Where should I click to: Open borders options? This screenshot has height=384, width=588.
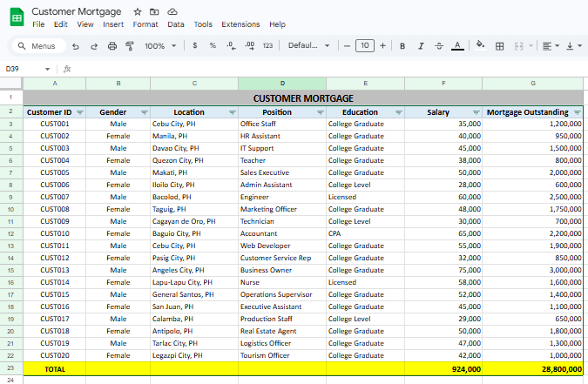coord(499,46)
